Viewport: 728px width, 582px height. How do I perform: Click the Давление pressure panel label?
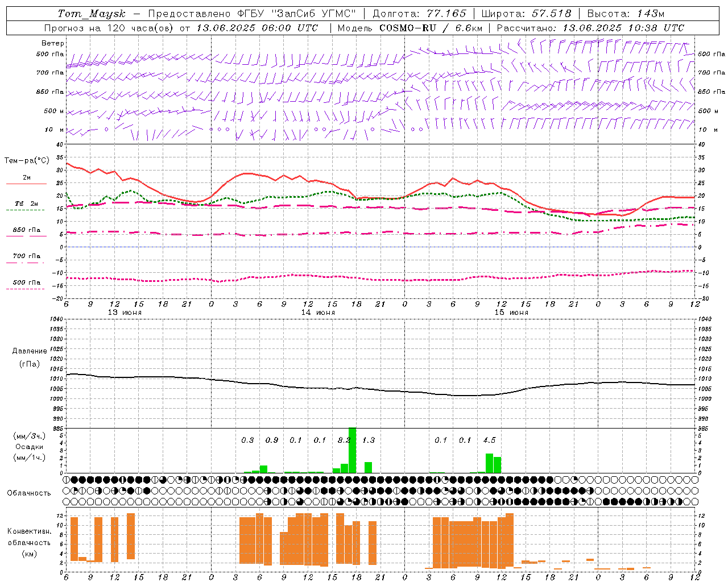click(x=30, y=351)
